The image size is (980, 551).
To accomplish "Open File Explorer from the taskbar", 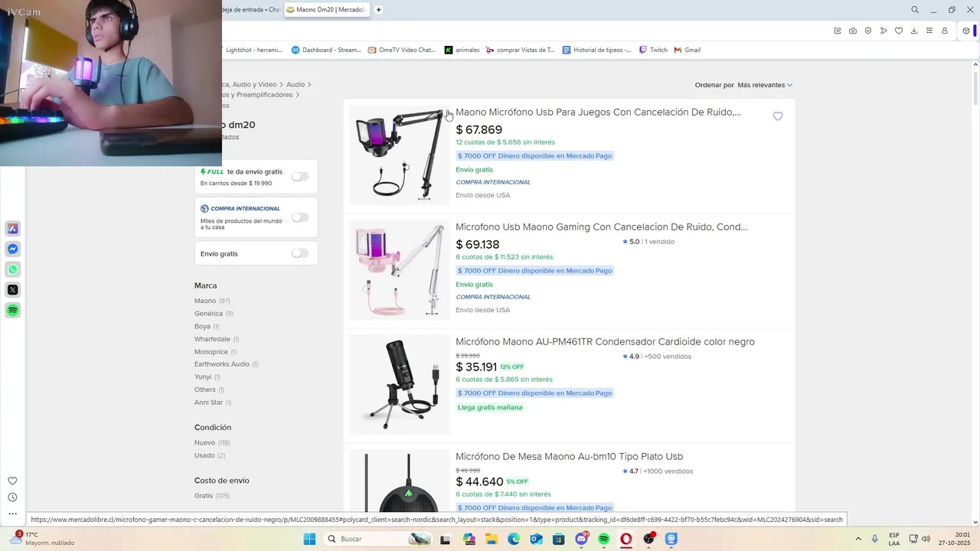I will click(x=491, y=539).
